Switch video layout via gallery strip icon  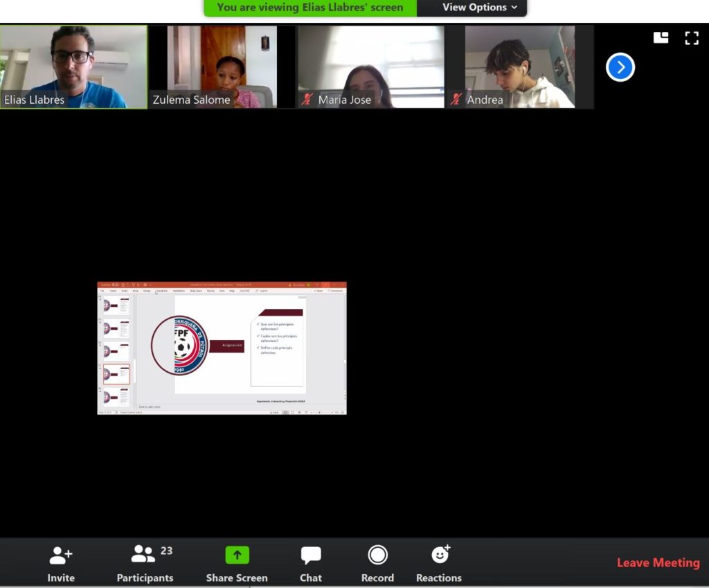coord(661,38)
